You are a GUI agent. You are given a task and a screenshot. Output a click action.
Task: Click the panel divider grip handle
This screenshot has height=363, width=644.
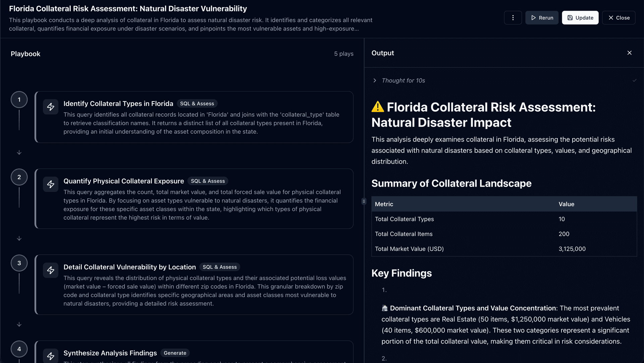click(x=364, y=201)
